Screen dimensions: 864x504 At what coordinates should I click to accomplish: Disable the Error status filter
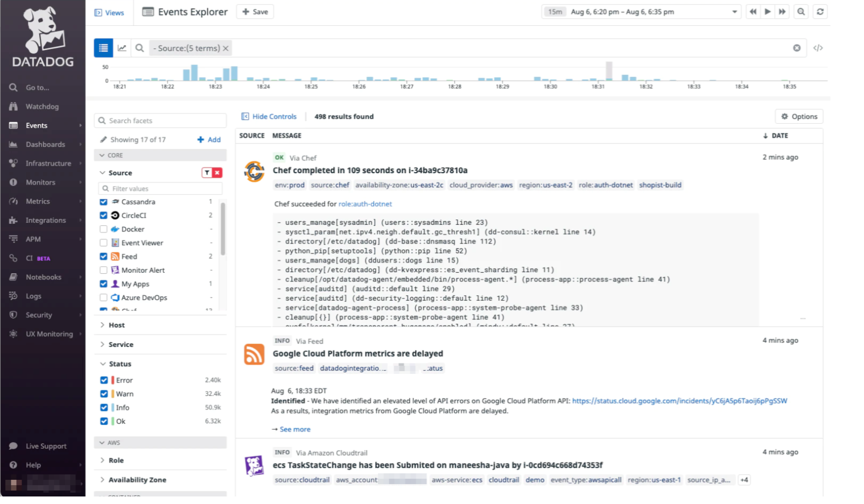(103, 380)
